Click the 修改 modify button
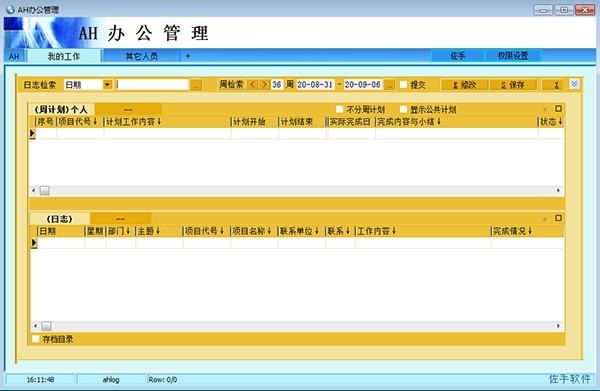This screenshot has width=600, height=391. pyautogui.click(x=465, y=85)
